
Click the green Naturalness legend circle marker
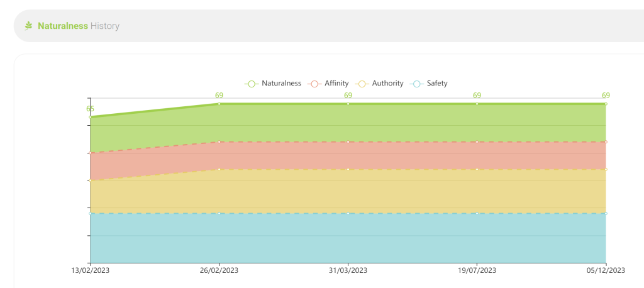(252, 84)
